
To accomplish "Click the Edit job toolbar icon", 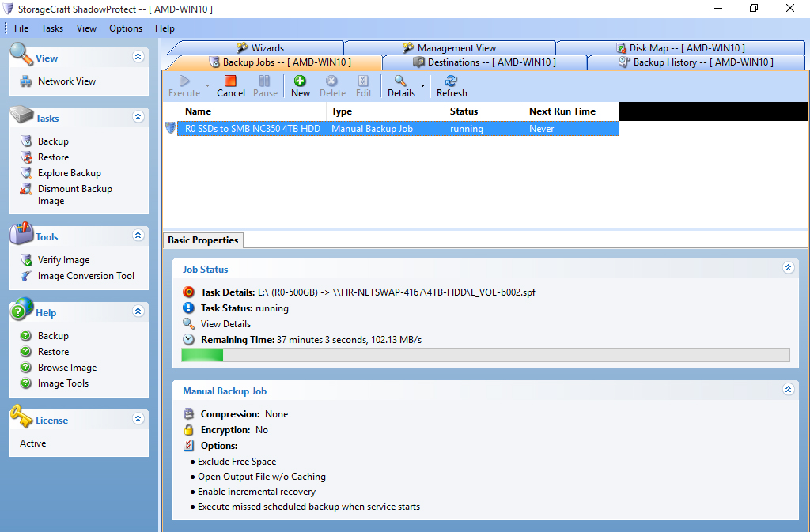I will point(364,81).
